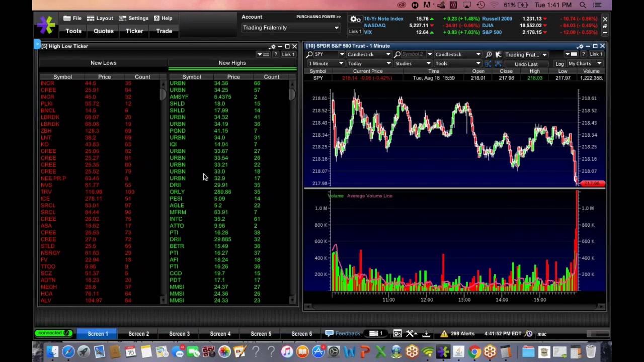Open the chart Trading Frat... account dropdown

(x=526, y=54)
